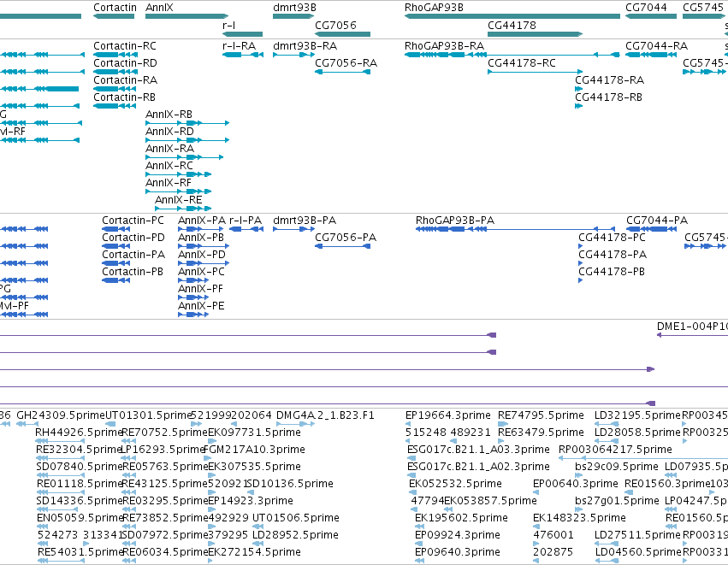Image resolution: width=728 pixels, height=565 pixels.
Task: Click EST UT01506.5prime
Action: coord(258,527)
